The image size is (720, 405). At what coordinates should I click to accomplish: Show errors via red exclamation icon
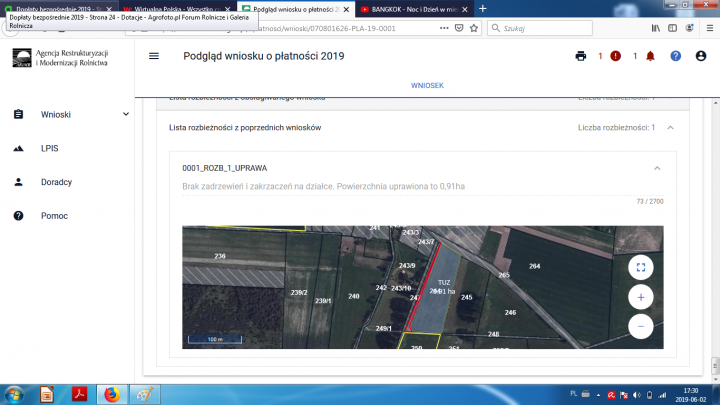[615, 56]
